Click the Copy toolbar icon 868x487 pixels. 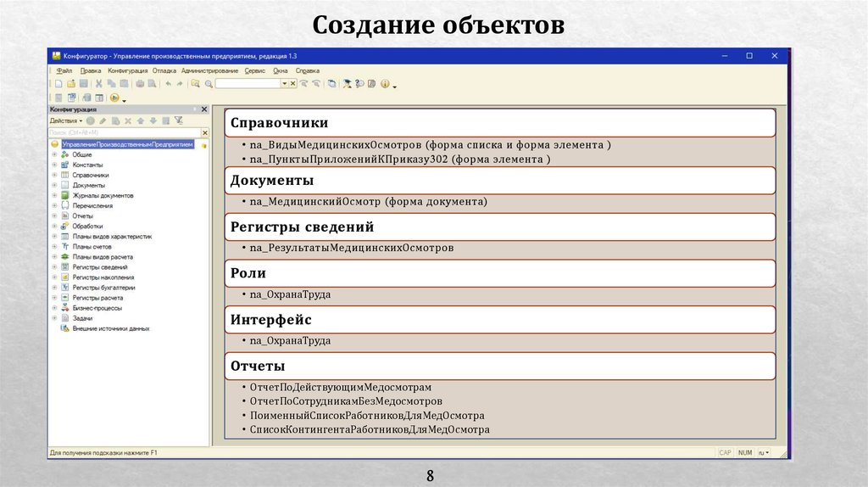point(111,84)
